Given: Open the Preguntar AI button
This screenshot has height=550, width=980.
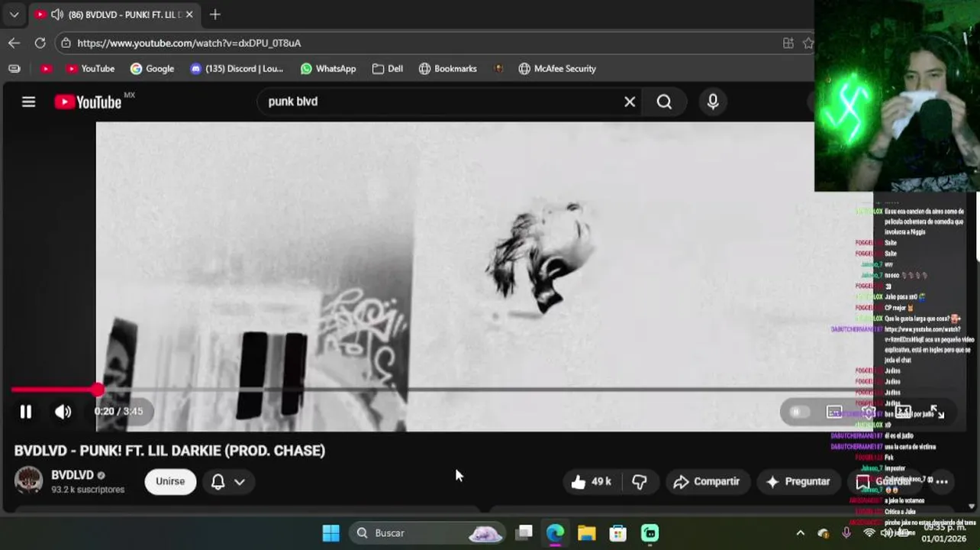Looking at the screenshot, I should pyautogui.click(x=798, y=481).
